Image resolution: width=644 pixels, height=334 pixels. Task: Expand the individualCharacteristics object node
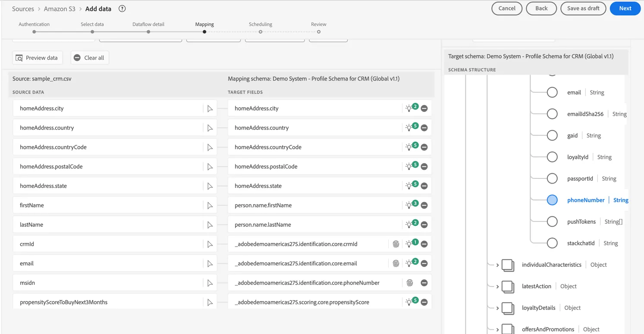[x=497, y=265]
